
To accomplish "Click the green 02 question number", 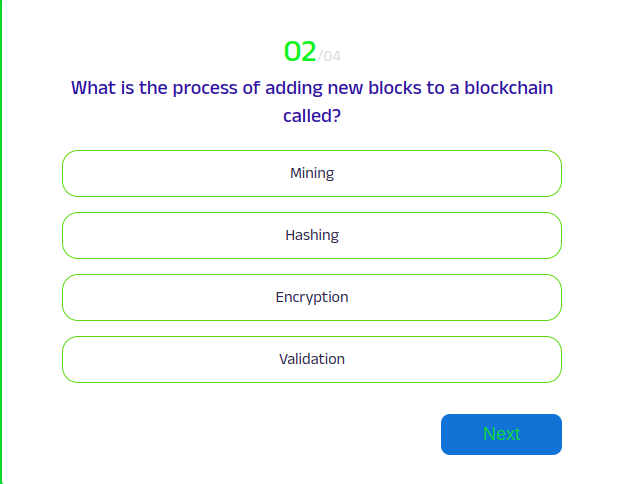I will pyautogui.click(x=300, y=51).
